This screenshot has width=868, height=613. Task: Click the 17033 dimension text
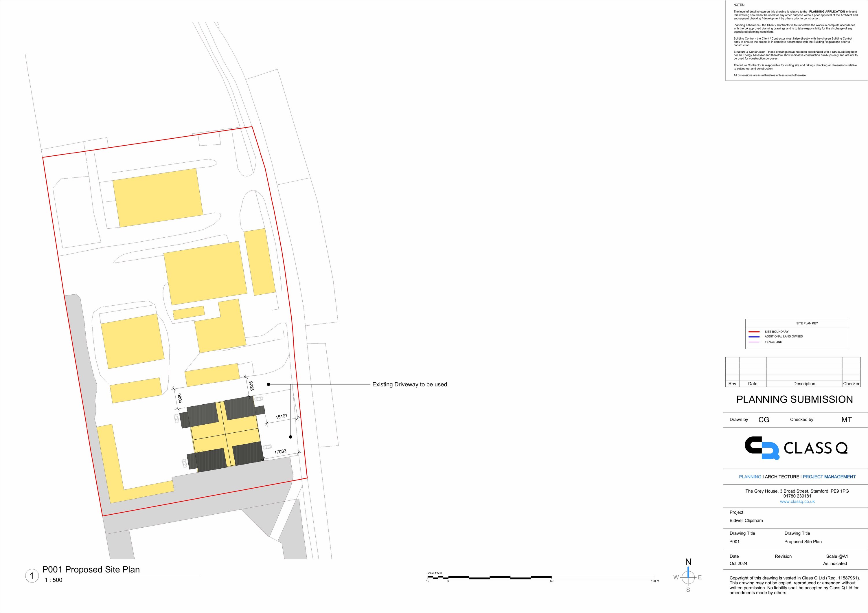tap(280, 452)
